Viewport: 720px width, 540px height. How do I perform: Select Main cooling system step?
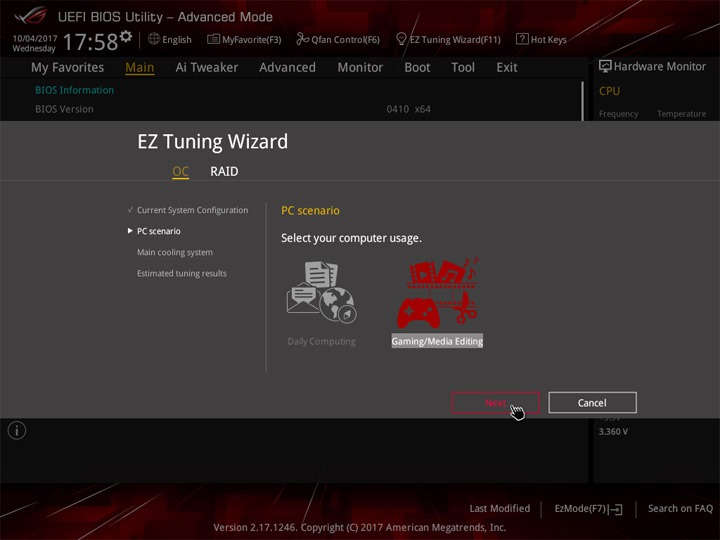175,252
